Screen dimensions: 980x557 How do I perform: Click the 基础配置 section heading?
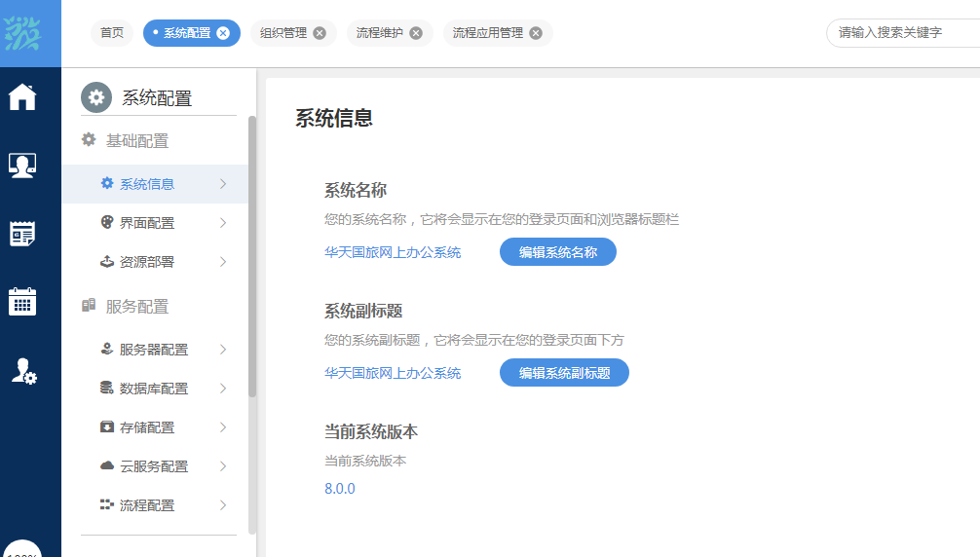click(x=137, y=141)
